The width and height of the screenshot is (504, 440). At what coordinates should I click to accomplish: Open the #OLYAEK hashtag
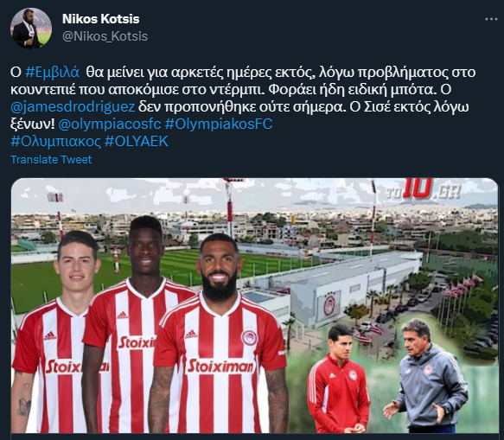[137, 142]
